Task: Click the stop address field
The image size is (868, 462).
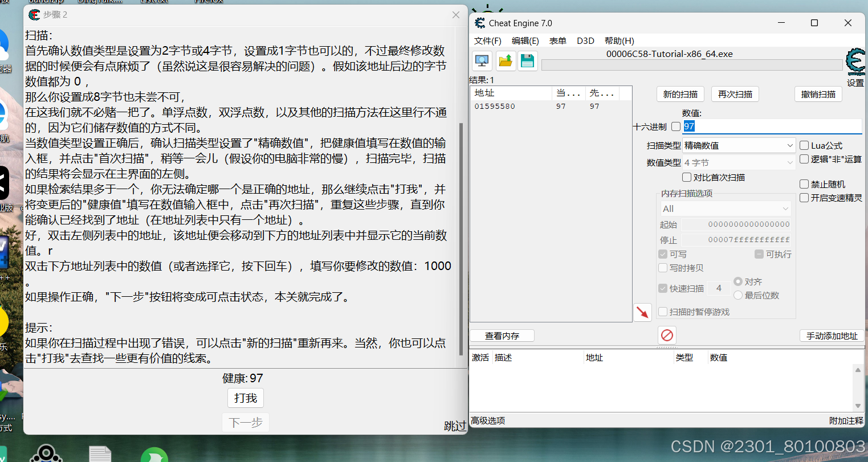Action: (x=736, y=240)
